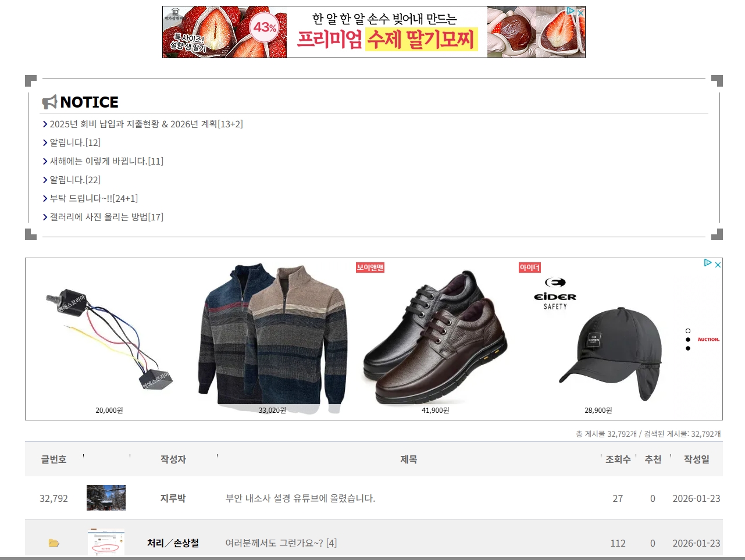The width and height of the screenshot is (745, 560).
Task: Click AdChoices icon on strawberry banner
Action: click(x=571, y=11)
